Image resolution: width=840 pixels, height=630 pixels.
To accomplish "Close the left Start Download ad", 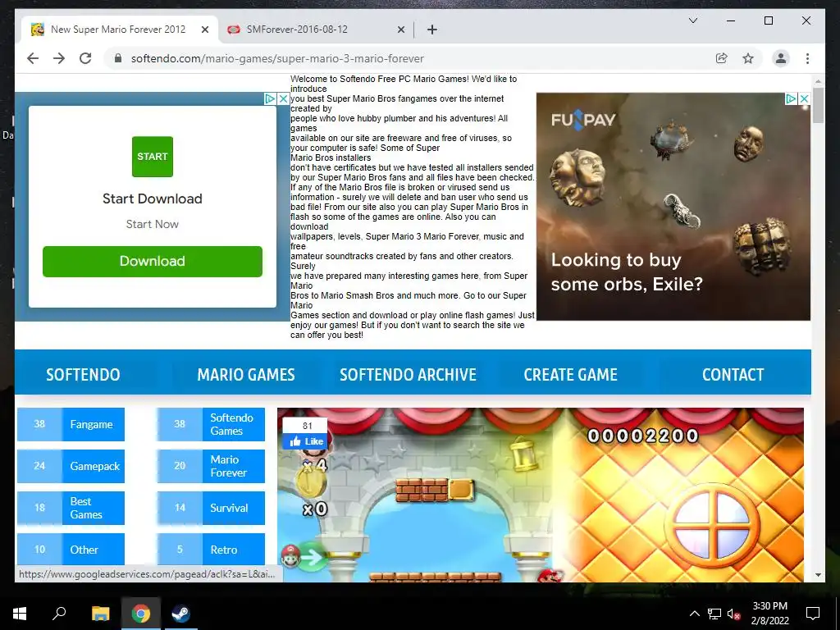I will (283, 98).
